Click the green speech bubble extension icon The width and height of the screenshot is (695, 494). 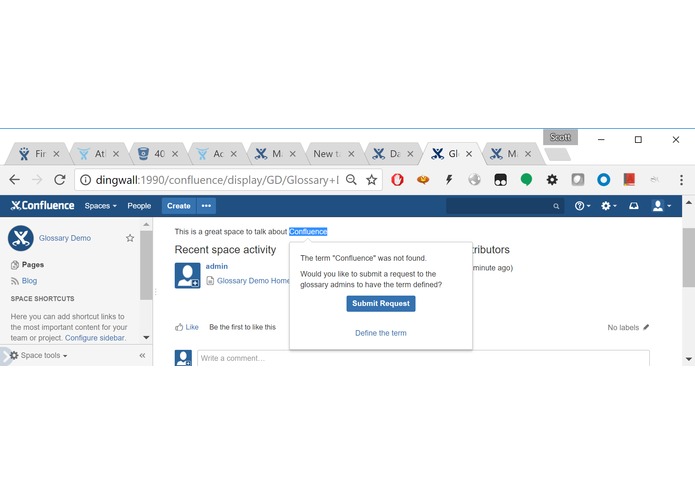(526, 179)
